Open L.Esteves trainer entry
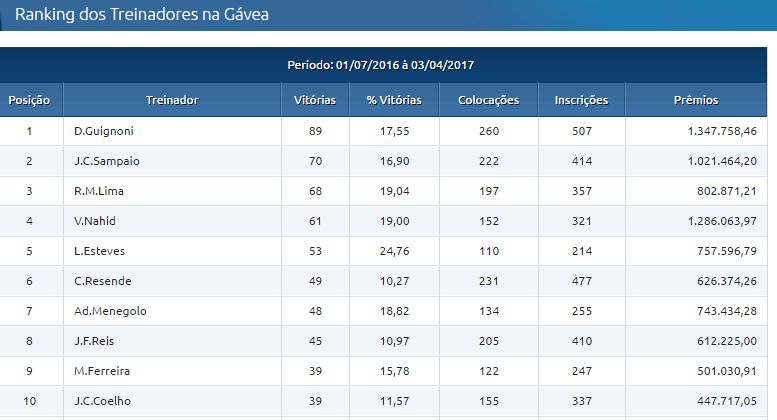The image size is (777, 420). point(99,251)
